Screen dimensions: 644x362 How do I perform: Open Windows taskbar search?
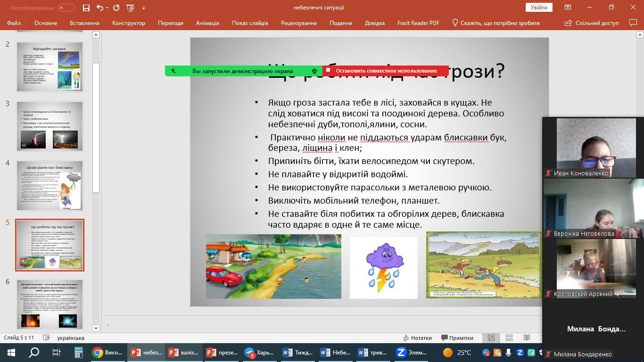click(x=34, y=352)
